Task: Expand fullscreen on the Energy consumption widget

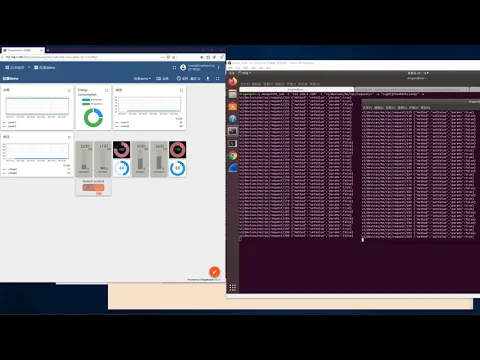Action: coord(106,90)
